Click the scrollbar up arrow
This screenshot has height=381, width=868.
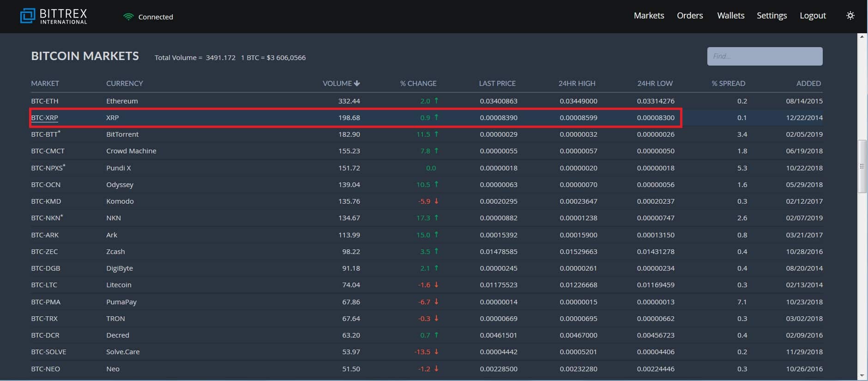click(862, 37)
